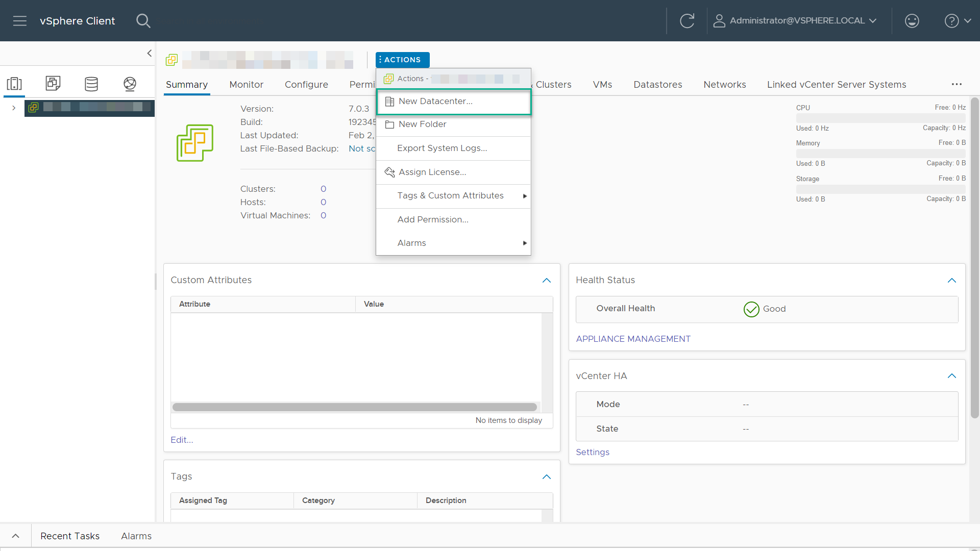Open Linked vCenter Server Systems tab
This screenshot has width=980, height=551.
[x=837, y=85]
